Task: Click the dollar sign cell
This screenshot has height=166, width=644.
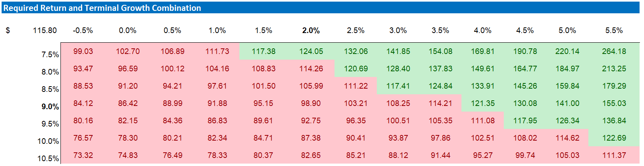Action: click(8, 31)
